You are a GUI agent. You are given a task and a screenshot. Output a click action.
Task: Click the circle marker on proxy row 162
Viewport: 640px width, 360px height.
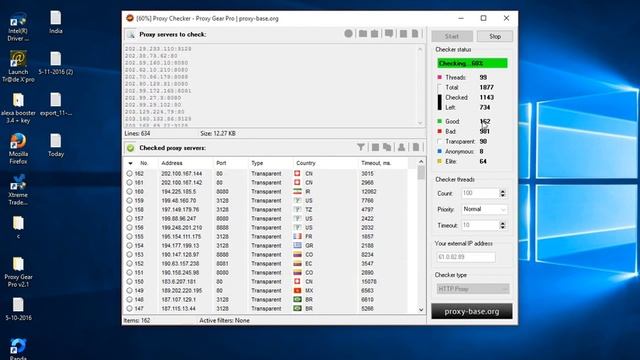click(129, 173)
